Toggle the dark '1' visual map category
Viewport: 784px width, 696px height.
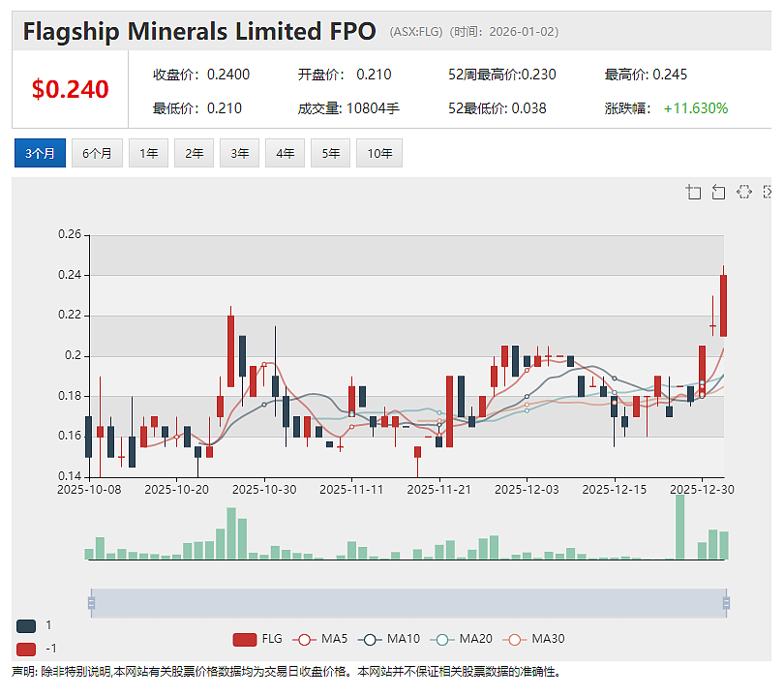[26, 626]
